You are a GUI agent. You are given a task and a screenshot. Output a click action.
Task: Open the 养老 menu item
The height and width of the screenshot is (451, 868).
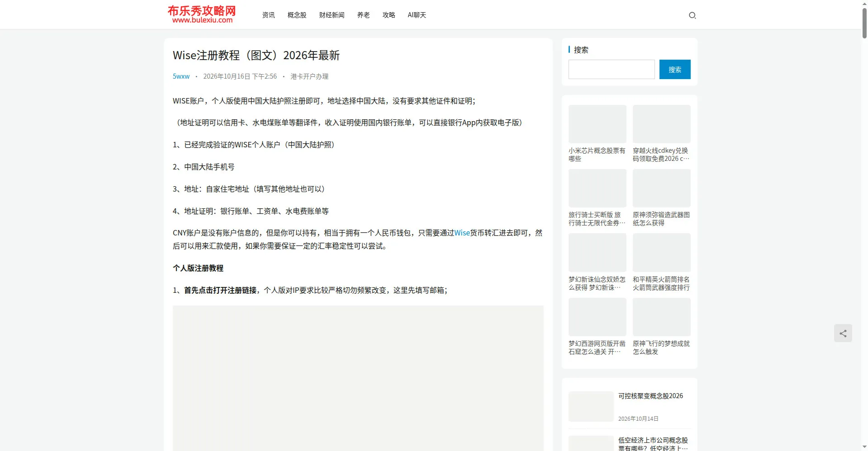tap(363, 15)
